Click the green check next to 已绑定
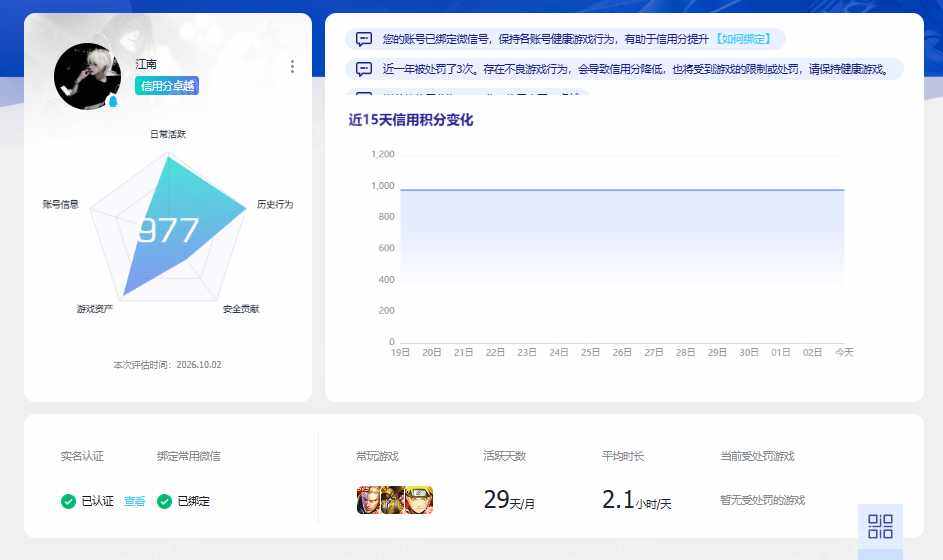 165,501
